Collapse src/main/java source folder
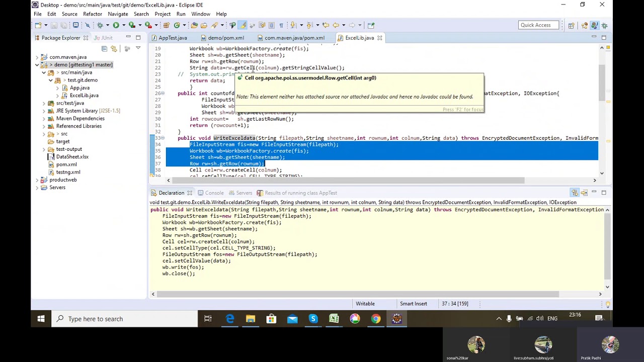644x362 pixels. [44, 72]
